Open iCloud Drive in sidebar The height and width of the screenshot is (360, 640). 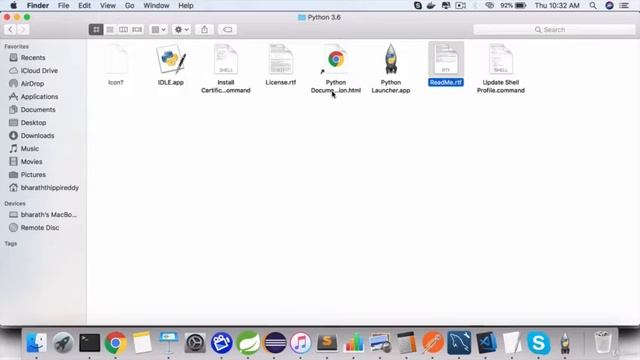(39, 71)
